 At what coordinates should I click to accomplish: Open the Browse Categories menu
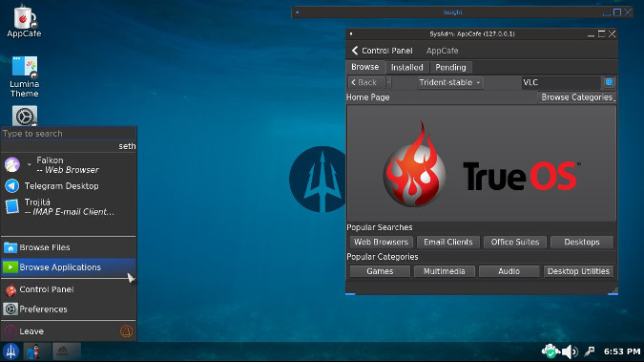577,97
